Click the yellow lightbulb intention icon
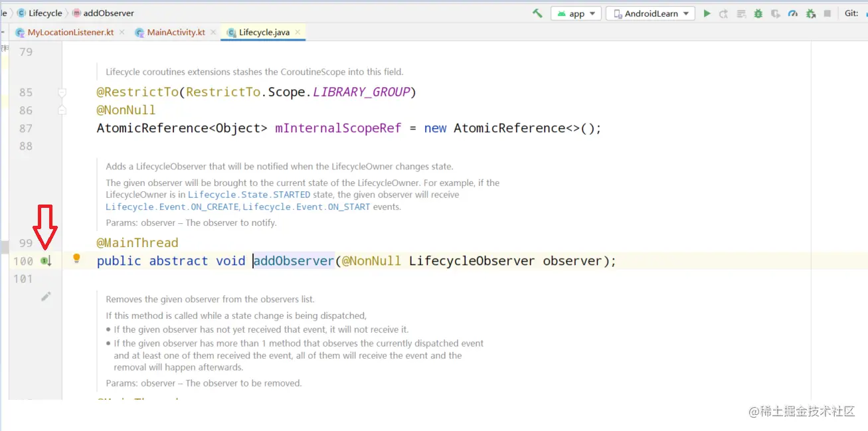The width and height of the screenshot is (868, 431). click(76, 258)
